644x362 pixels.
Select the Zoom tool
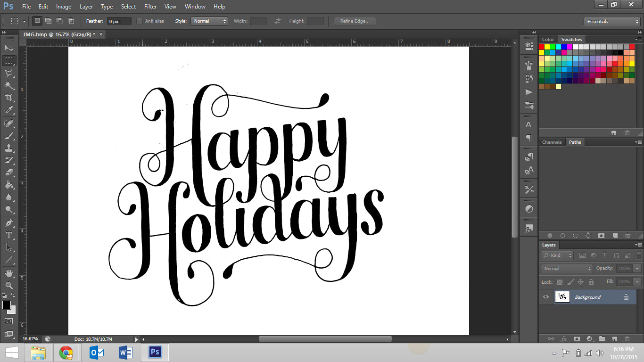[9, 286]
